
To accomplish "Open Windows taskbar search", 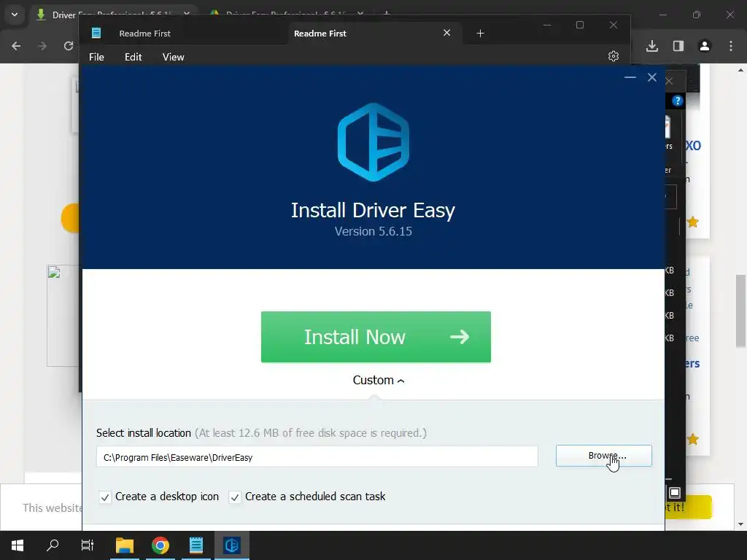I will [x=53, y=545].
